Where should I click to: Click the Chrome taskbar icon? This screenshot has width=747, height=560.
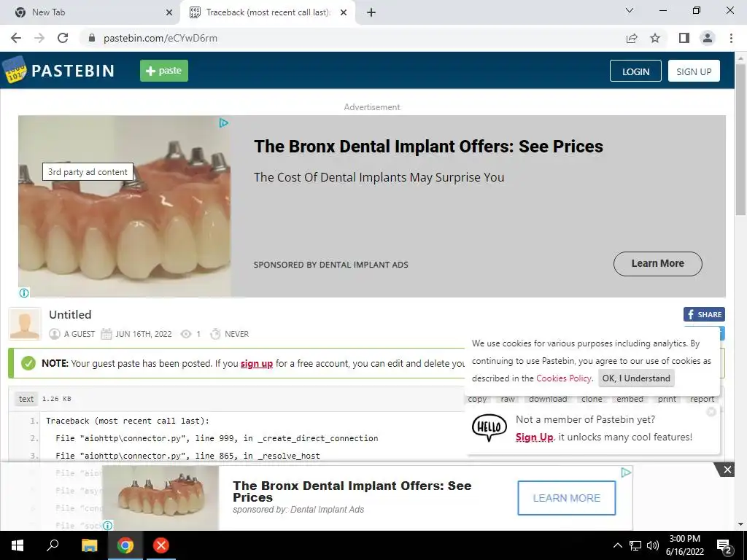[125, 545]
